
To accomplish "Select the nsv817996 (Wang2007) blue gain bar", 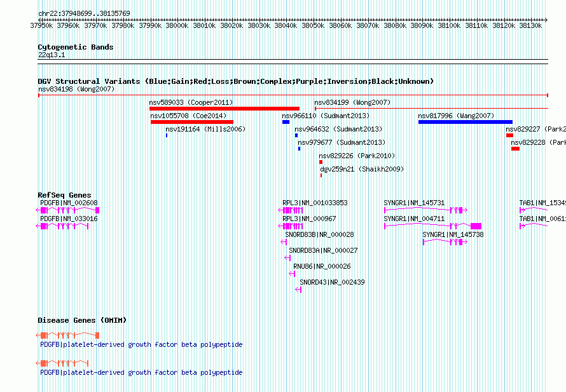I will click(x=466, y=122).
